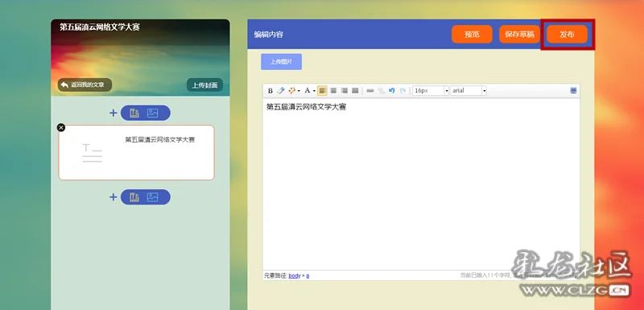The width and height of the screenshot is (644, 310).
Task: Toggle bold formatting in editor toolbar
Action: pyautogui.click(x=270, y=91)
